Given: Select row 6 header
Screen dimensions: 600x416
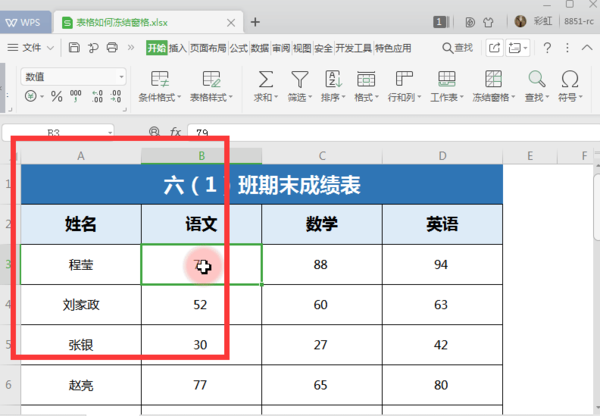Looking at the screenshot, I should (x=8, y=385).
